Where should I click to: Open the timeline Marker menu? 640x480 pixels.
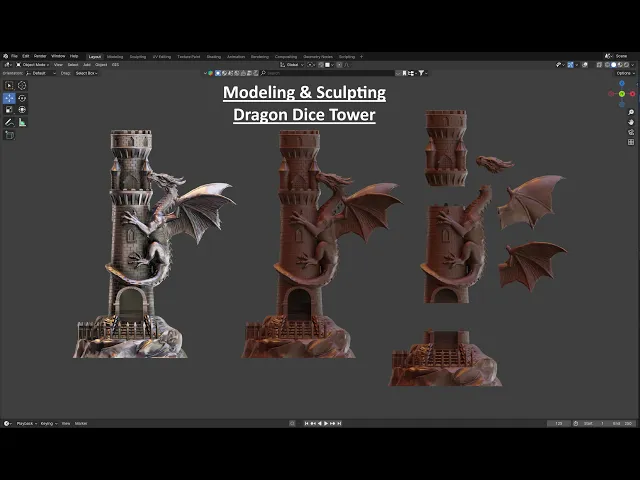click(81, 423)
